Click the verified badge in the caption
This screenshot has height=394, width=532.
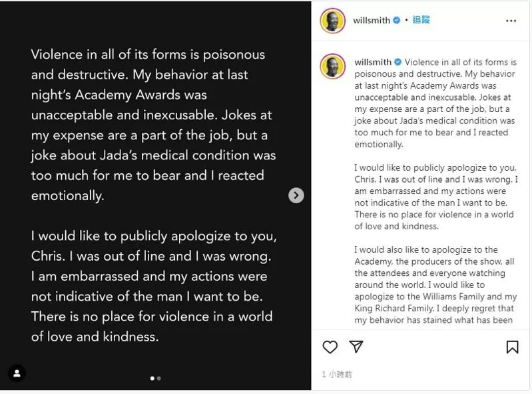pyautogui.click(x=398, y=62)
